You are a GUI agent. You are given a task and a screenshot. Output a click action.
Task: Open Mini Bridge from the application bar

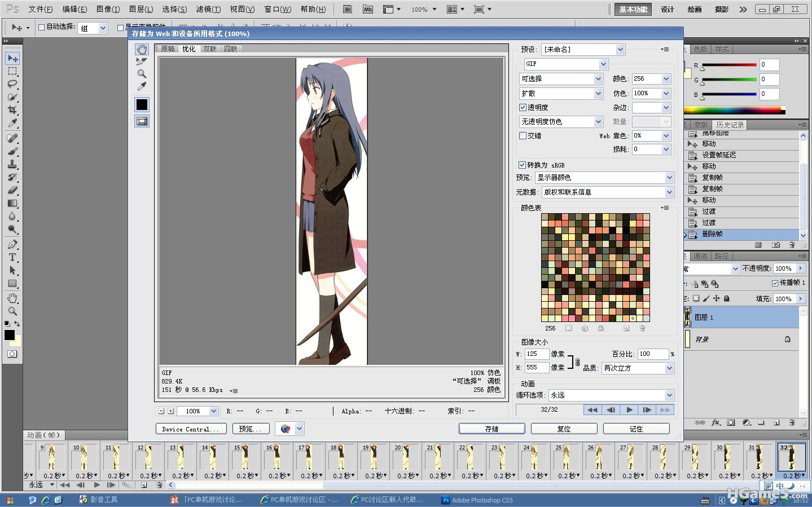(368, 10)
